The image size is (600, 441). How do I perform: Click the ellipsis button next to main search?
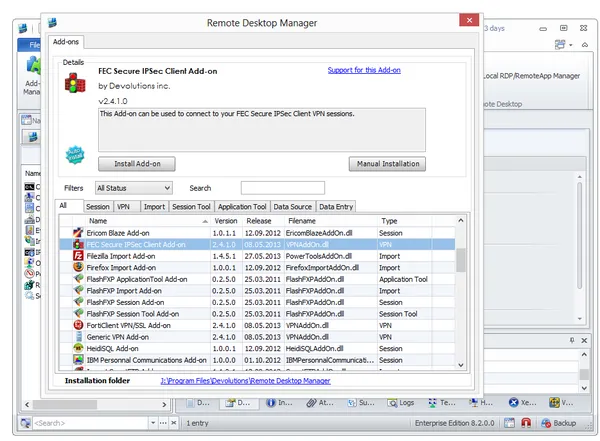coord(163,423)
